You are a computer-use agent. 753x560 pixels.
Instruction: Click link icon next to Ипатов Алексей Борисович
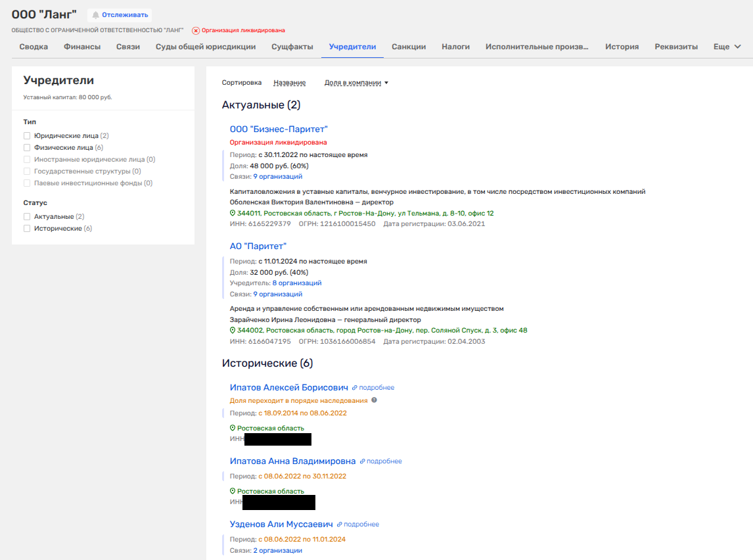[355, 388]
